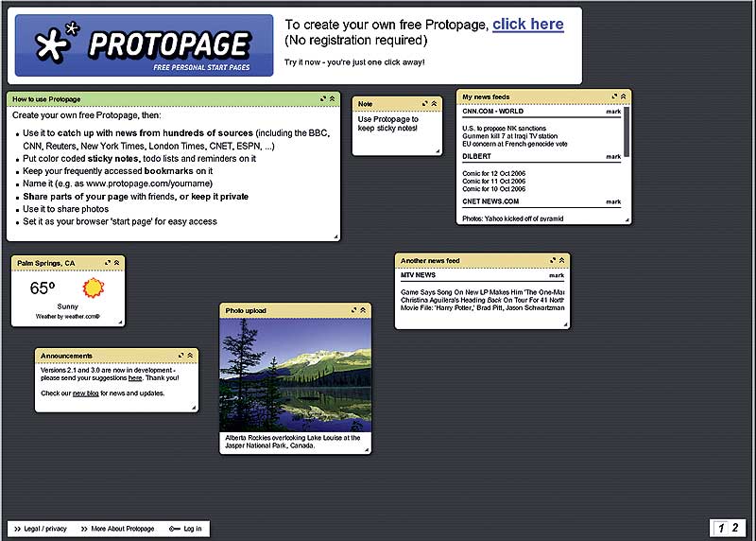Open the Legal / privacy link

41,529
